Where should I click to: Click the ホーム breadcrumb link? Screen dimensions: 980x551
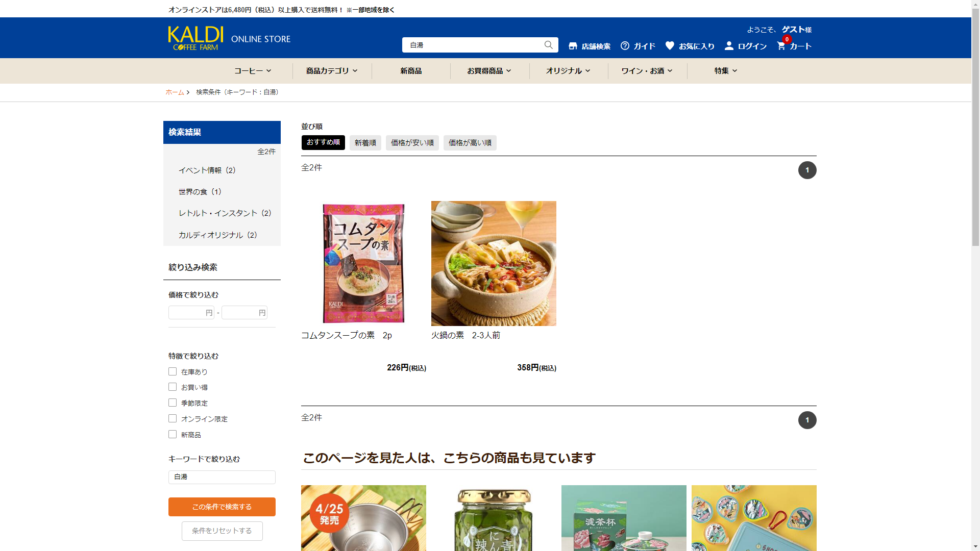pos(175,92)
